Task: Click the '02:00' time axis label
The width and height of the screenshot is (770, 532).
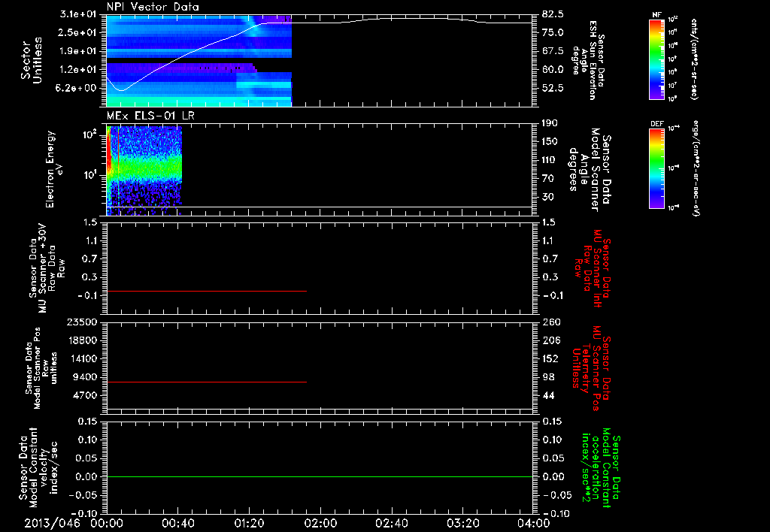Action: pyautogui.click(x=320, y=523)
